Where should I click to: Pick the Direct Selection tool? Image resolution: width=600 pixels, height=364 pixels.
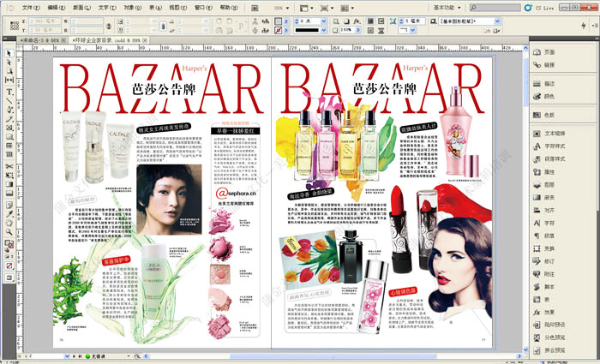click(9, 63)
